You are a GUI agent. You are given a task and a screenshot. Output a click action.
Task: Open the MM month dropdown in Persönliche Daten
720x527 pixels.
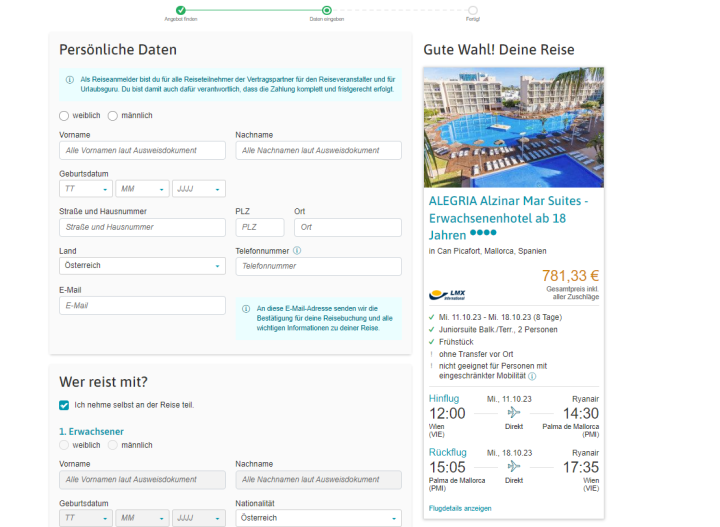(x=142, y=189)
